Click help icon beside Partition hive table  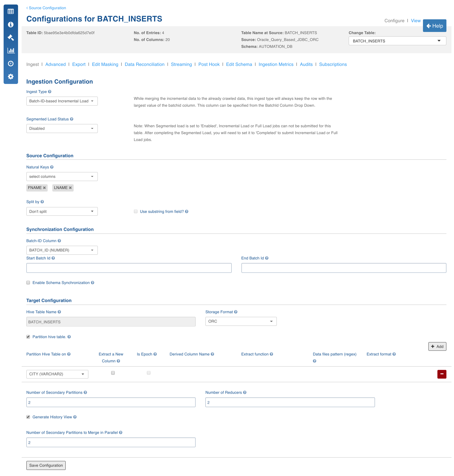click(x=69, y=337)
